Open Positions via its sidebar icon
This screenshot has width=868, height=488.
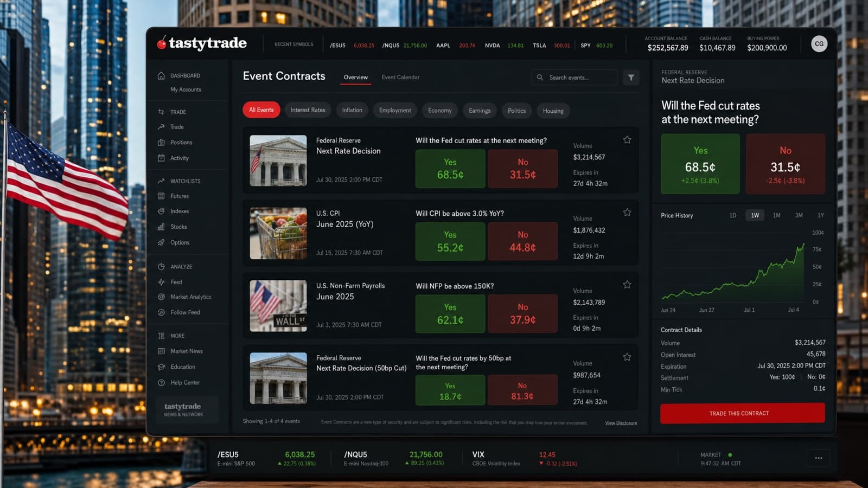click(161, 142)
